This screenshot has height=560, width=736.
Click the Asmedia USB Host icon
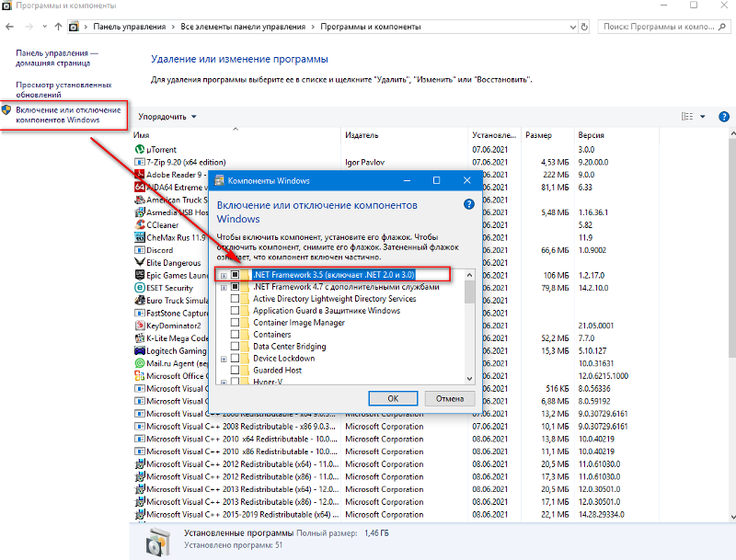(140, 212)
